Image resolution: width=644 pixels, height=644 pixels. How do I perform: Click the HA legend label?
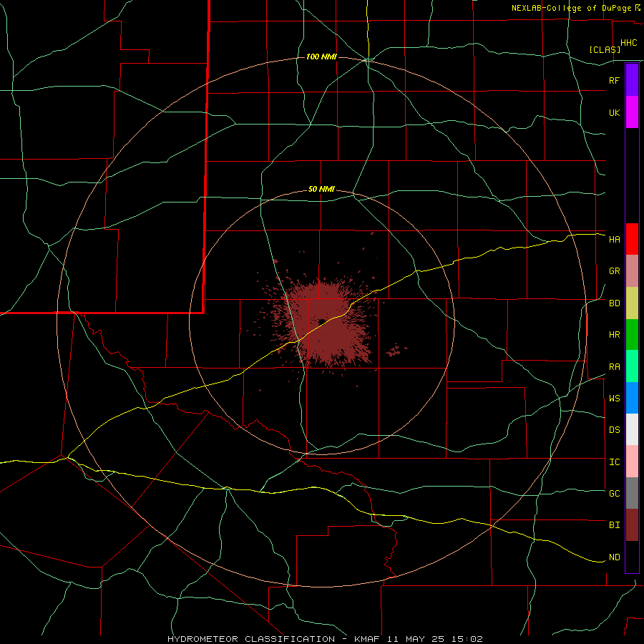pyautogui.click(x=614, y=239)
